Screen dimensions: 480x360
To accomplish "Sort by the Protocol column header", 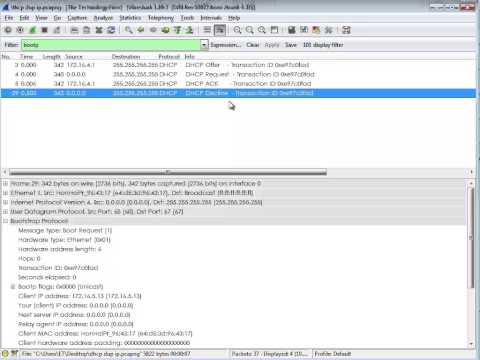I will 169,56.
